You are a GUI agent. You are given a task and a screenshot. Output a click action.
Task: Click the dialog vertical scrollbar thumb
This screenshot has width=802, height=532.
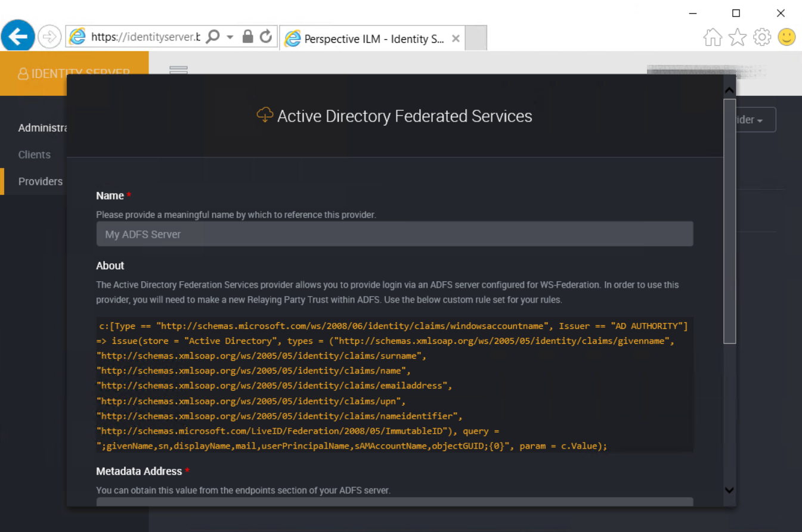coord(729,221)
